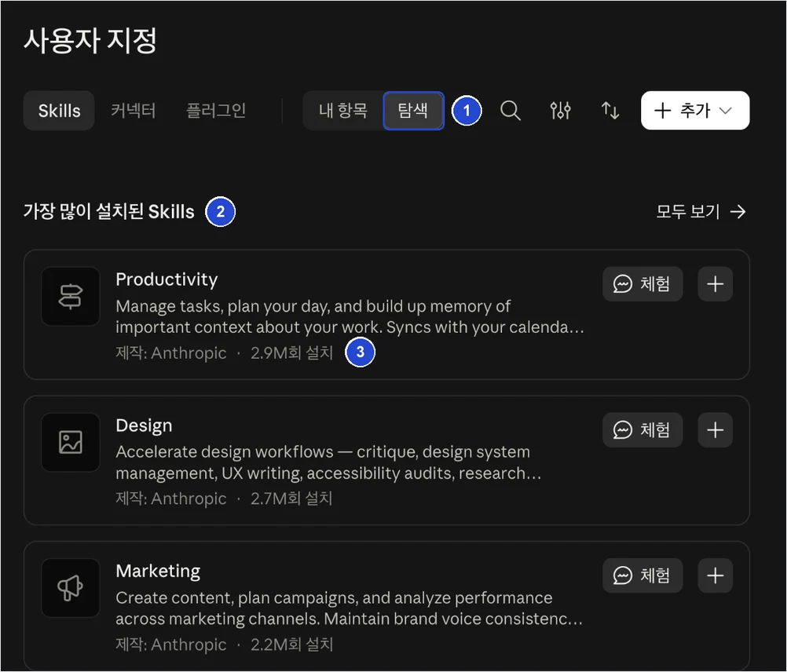Click the 가장 많이 설치된 Skills heading
787x672 pixels.
[109, 212]
